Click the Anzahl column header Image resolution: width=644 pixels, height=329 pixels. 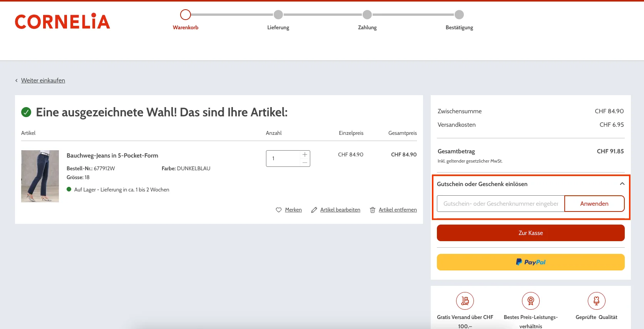coord(274,133)
